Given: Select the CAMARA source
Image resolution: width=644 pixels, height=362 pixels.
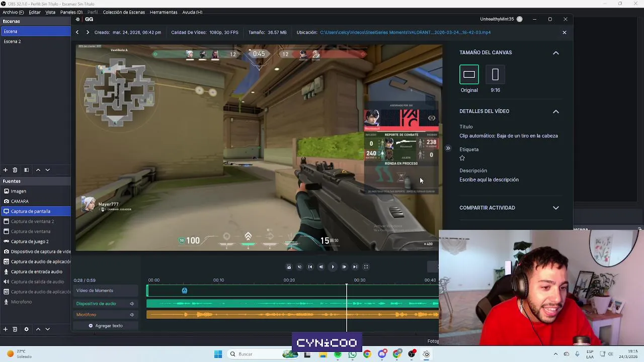Looking at the screenshot, I should pos(35,201).
